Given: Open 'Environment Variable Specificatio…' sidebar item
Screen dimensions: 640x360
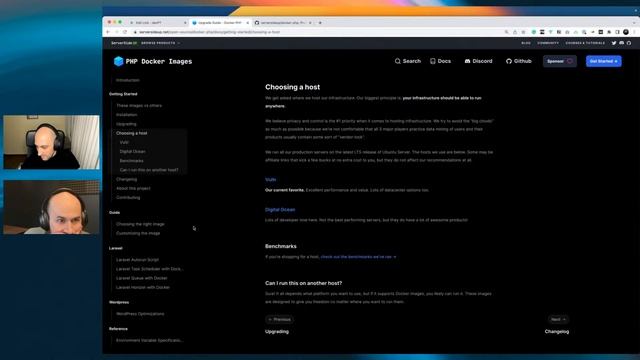Looking at the screenshot, I should pos(150,340).
